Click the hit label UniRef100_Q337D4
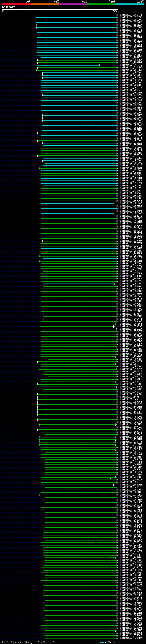This screenshot has width=146, height=644. tap(131, 37)
